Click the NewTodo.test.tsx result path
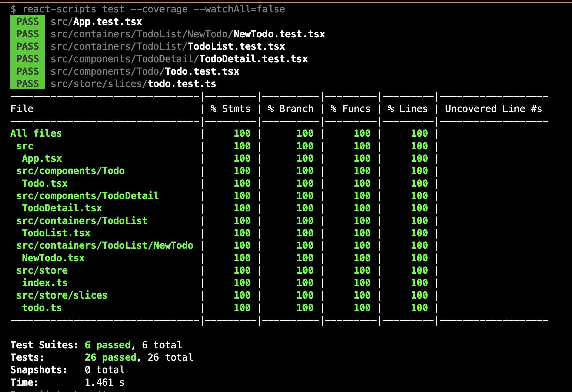The image size is (572, 392). pos(188,34)
